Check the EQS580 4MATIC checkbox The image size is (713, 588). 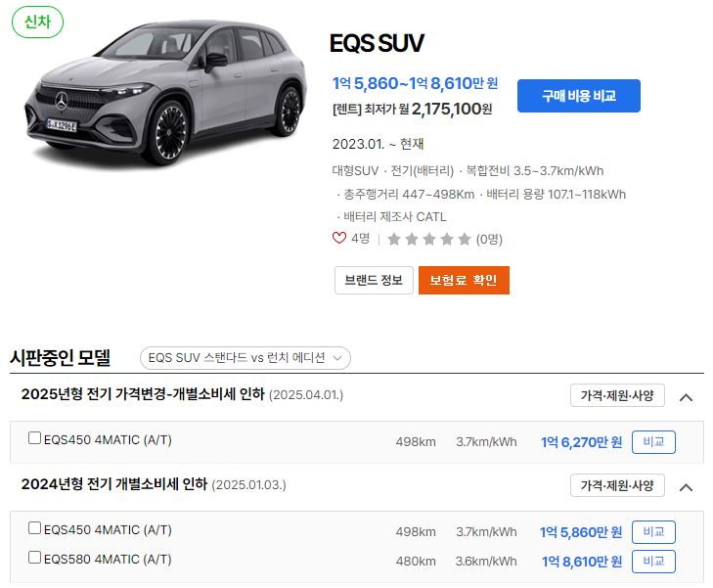point(34,557)
